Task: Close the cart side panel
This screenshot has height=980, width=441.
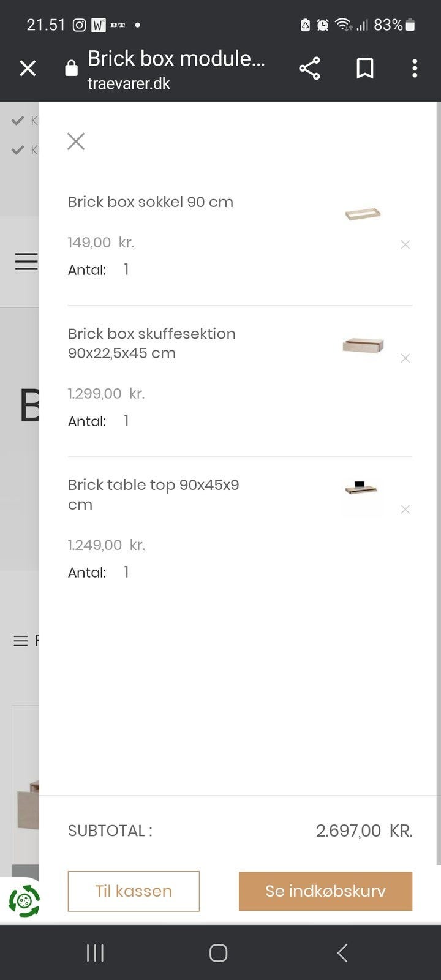Action: pos(76,141)
